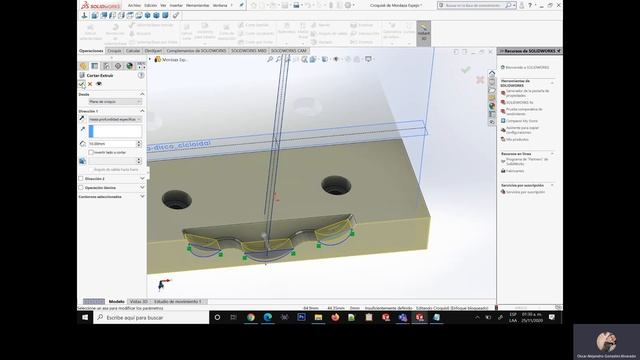640x360 pixels.
Task: Toggle the detailed preview eye icon
Action: tap(99, 84)
